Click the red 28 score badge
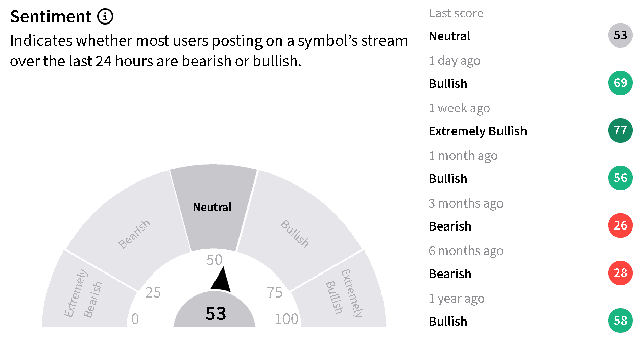This screenshot has height=343, width=644. point(621,273)
